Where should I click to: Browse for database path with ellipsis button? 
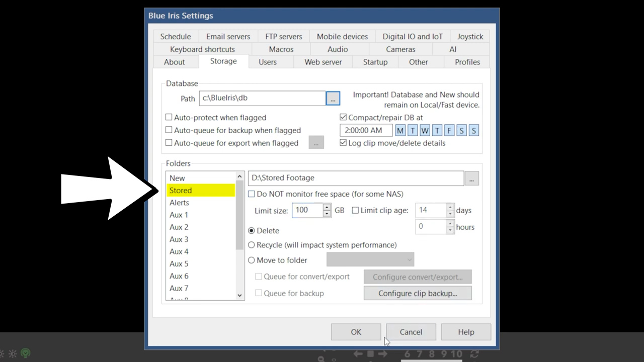click(x=333, y=98)
